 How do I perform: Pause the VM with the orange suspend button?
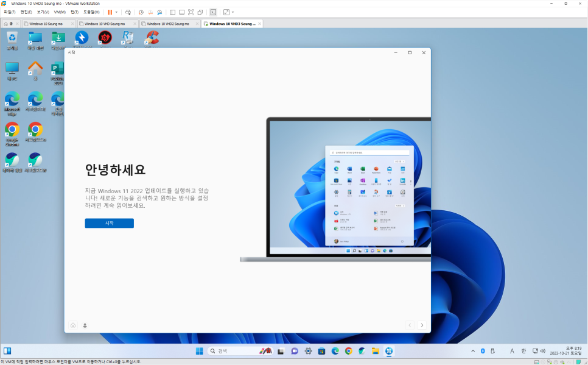click(110, 12)
